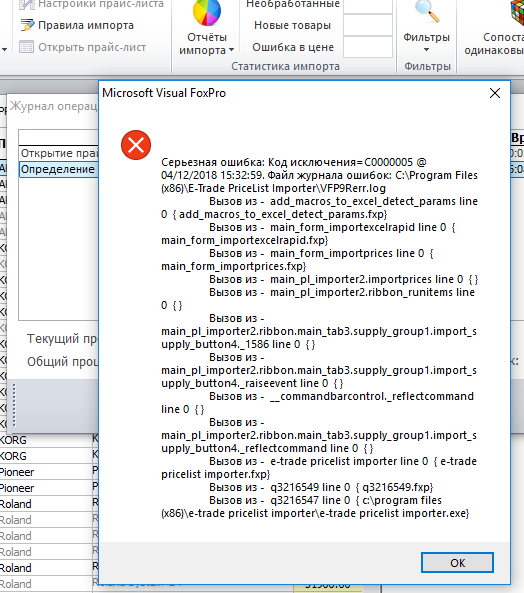The image size is (524, 593).
Task: Click the Фильтры magnifier icon
Action: click(x=427, y=12)
